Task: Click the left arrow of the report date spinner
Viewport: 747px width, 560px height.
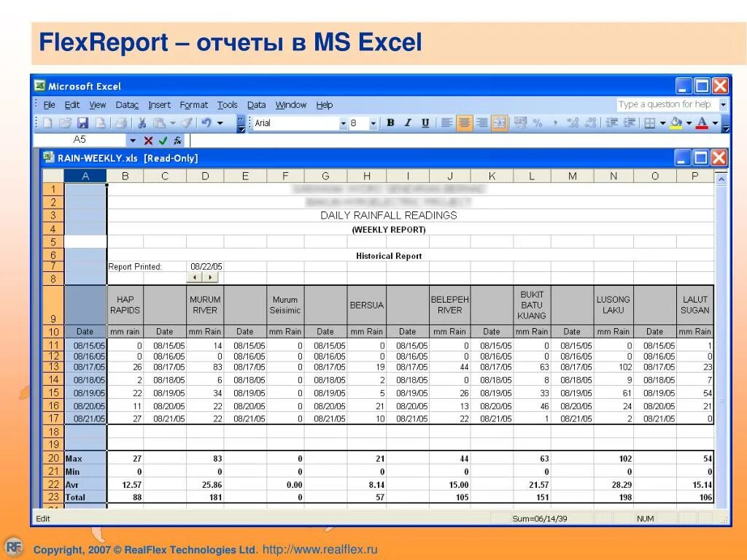Action: click(x=194, y=277)
